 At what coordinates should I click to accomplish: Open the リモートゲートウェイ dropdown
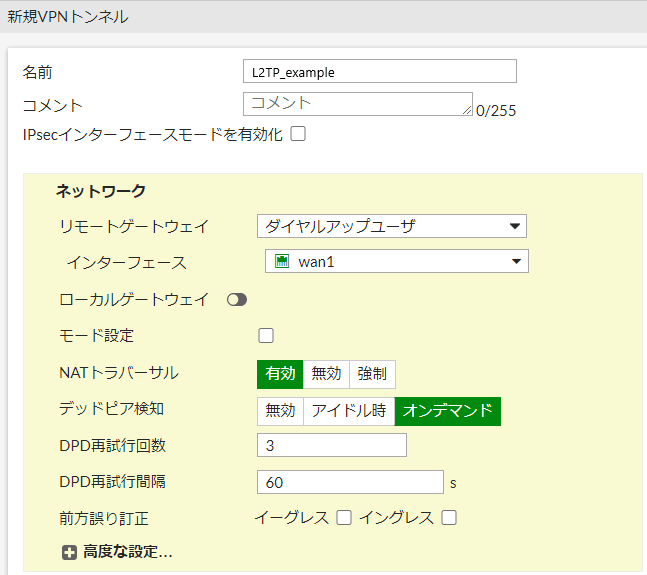coord(392,226)
